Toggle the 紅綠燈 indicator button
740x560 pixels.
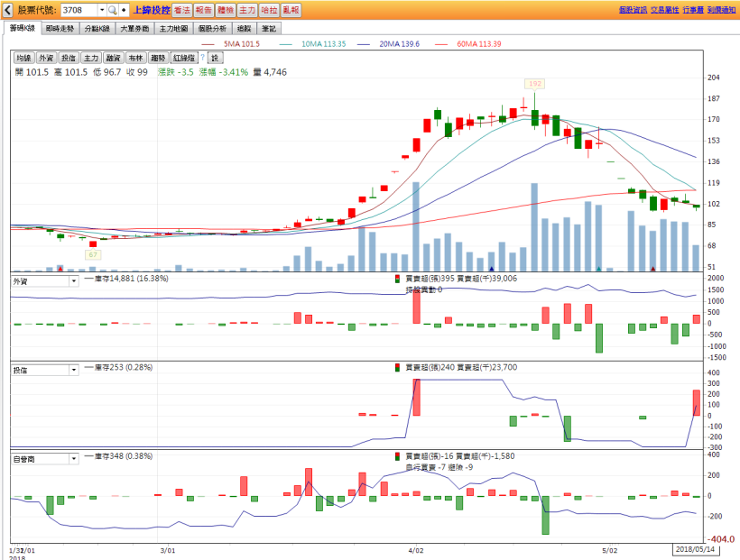click(183, 58)
